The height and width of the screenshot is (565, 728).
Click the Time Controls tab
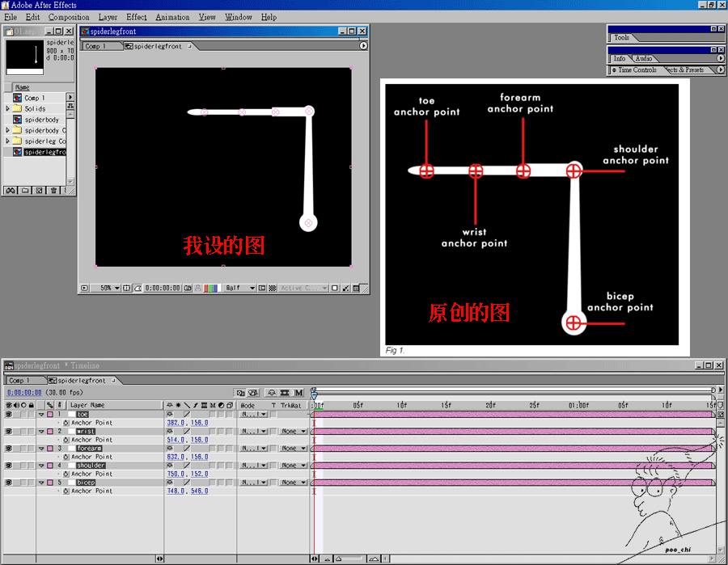tap(637, 70)
